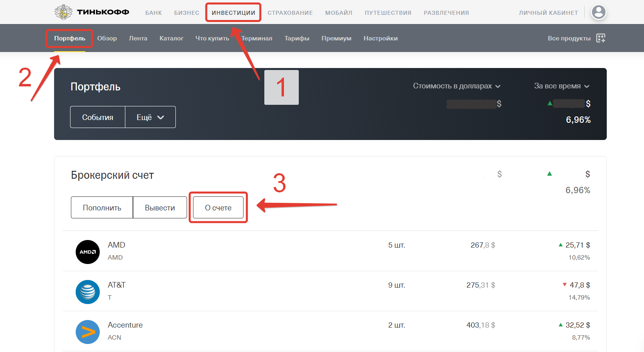Go to МОБАЙЛ section
Screen dimensions: 644x352
point(339,13)
